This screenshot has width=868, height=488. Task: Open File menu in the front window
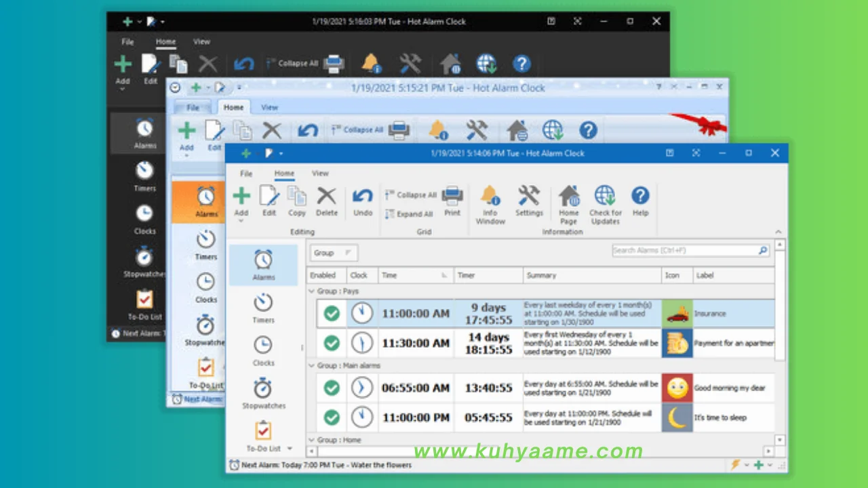point(246,174)
